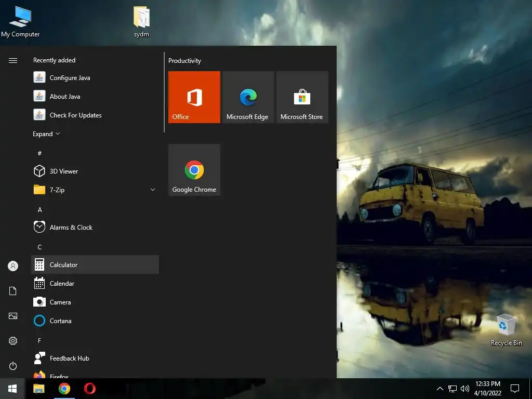The height and width of the screenshot is (399, 532).
Task: Open the 7-Zip folder entry
Action: point(95,190)
